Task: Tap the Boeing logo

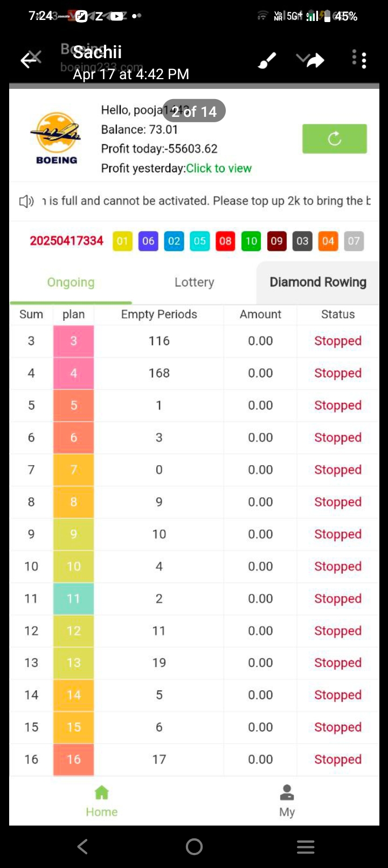Action: point(56,138)
